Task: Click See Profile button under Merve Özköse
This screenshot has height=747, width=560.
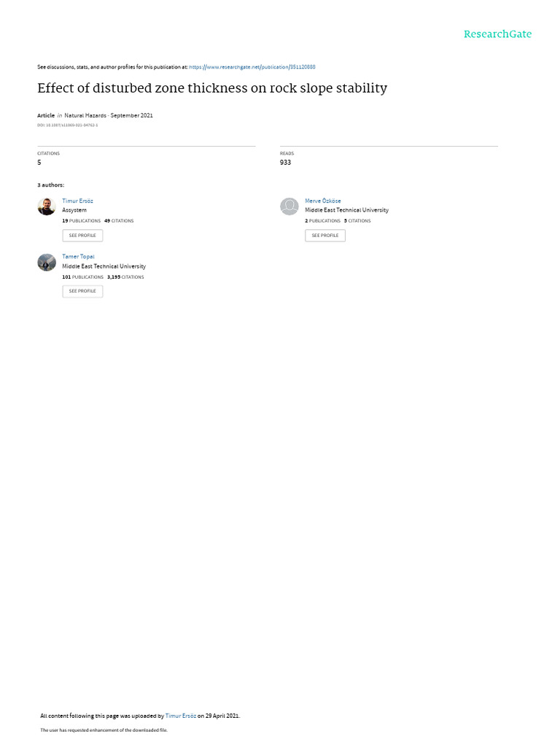Action: (x=325, y=236)
